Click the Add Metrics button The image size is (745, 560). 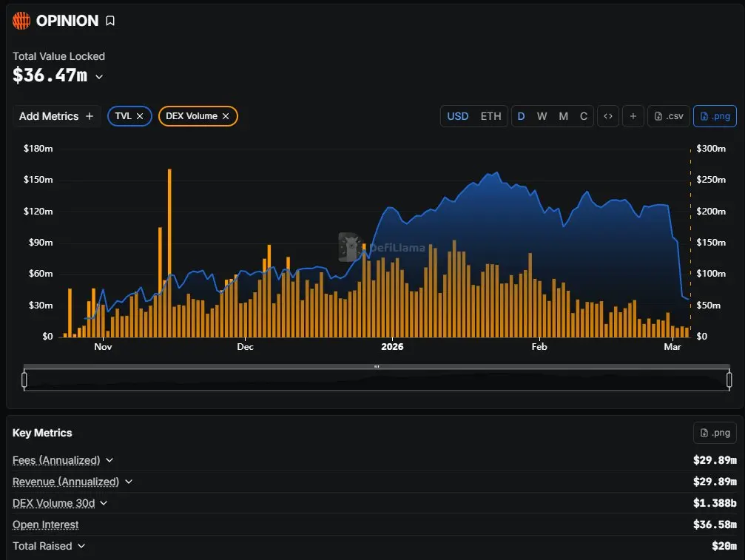click(56, 116)
